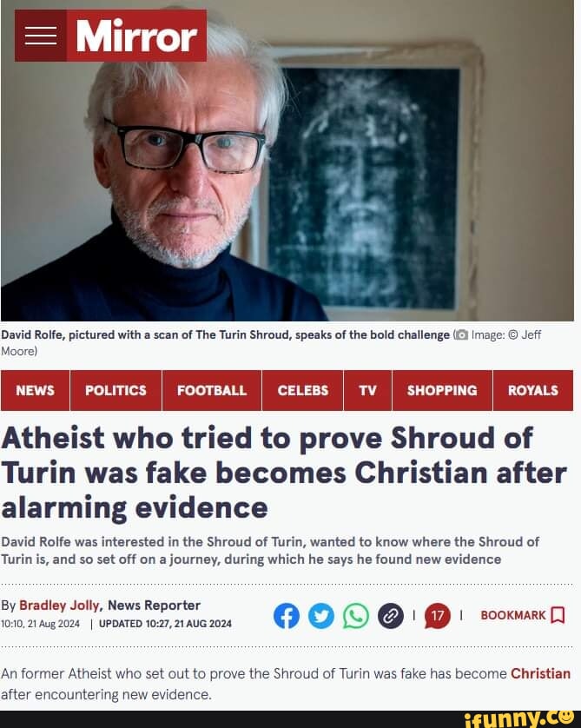Image resolution: width=581 pixels, height=728 pixels.
Task: Click the Mirror logo
Action: [x=136, y=36]
